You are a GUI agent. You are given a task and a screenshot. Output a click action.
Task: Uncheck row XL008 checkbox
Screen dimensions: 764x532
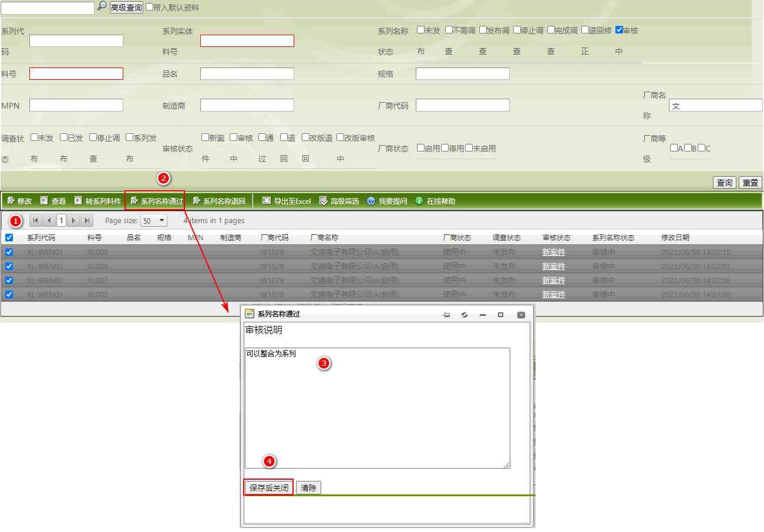(9, 252)
